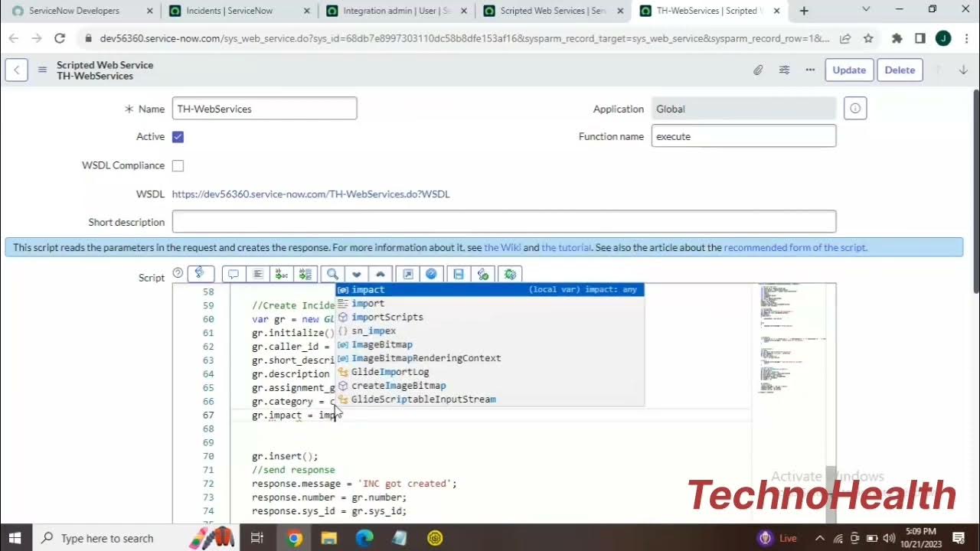Click the Update button
The image size is (980, 551).
coord(849,70)
